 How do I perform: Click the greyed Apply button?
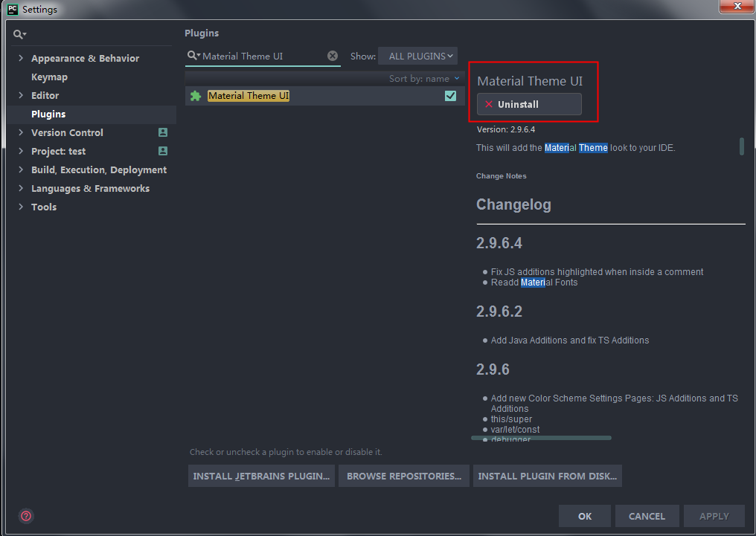(714, 516)
